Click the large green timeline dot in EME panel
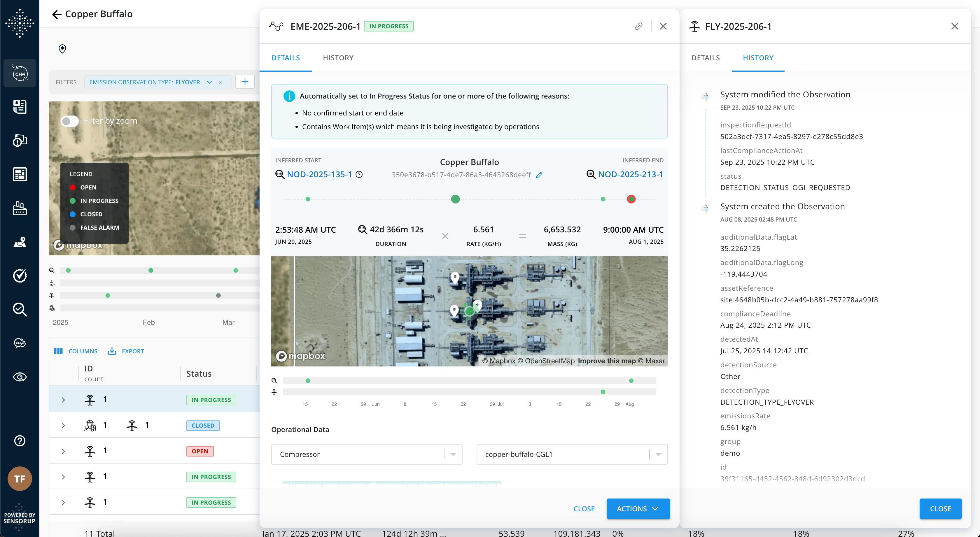 [455, 199]
